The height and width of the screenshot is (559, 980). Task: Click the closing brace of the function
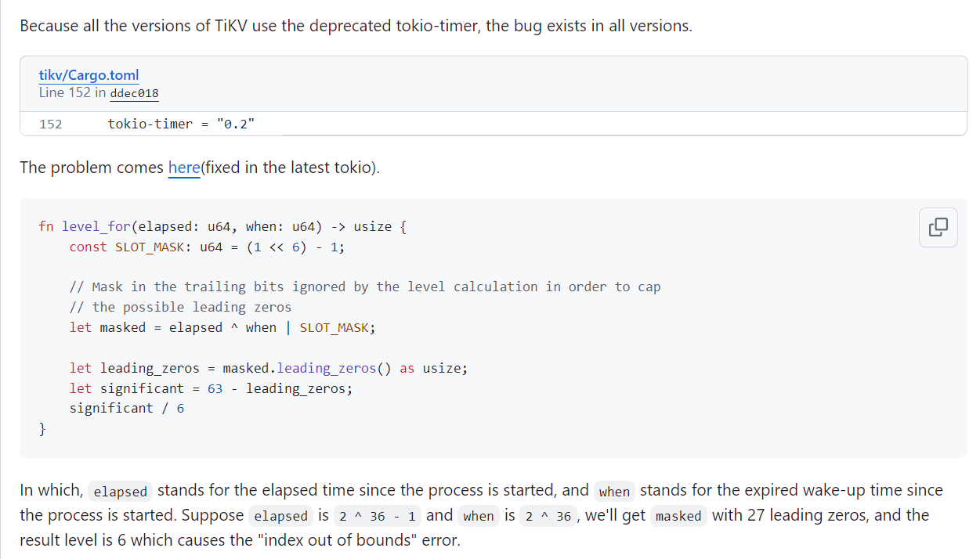pos(42,428)
